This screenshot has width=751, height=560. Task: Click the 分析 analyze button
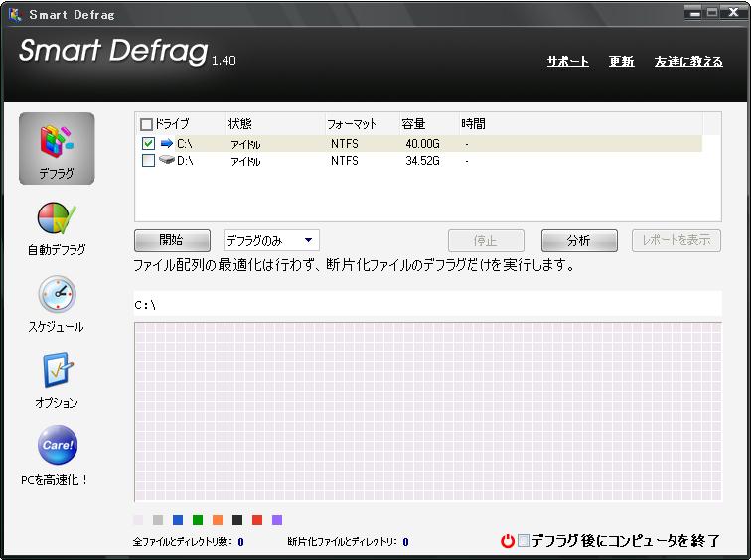point(579,240)
